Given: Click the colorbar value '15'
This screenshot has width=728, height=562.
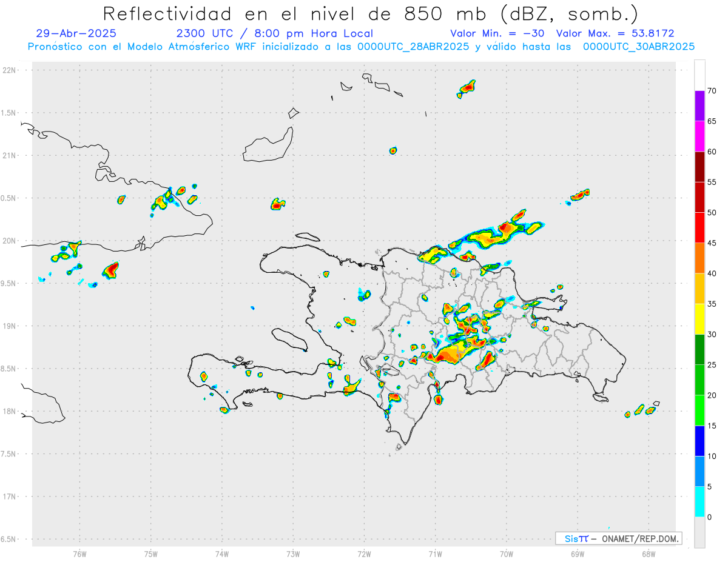Looking at the screenshot, I should coord(712,426).
